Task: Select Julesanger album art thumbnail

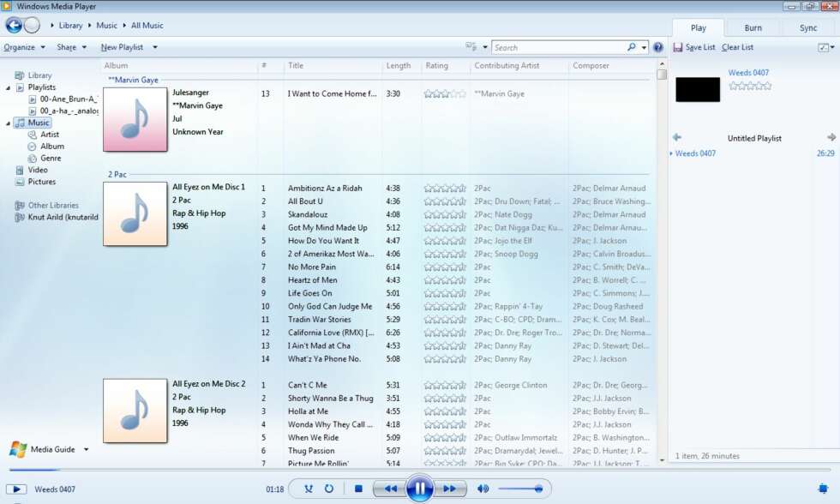Action: pos(135,119)
